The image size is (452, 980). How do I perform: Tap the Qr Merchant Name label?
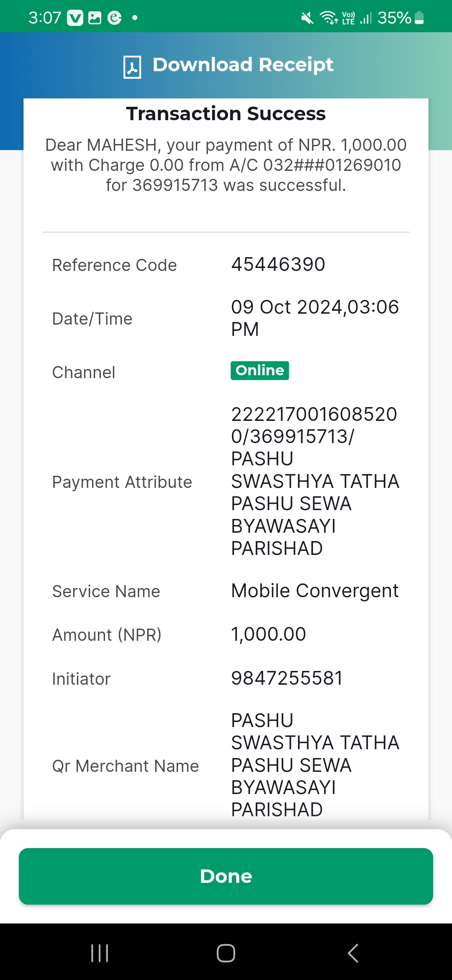(x=126, y=766)
